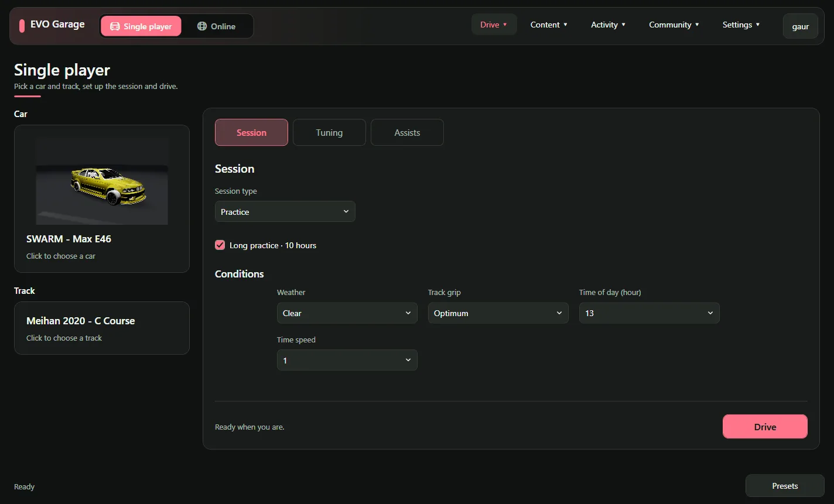This screenshot has width=834, height=504.
Task: Click the Meihan 2020 - C Course track card
Action: coord(102,328)
